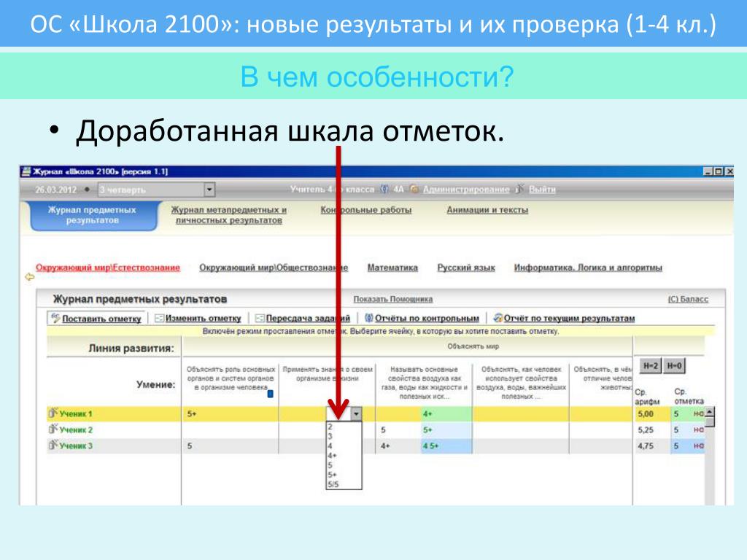Click the Изменить отметку icon
The height and width of the screenshot is (560, 747).
(x=159, y=318)
